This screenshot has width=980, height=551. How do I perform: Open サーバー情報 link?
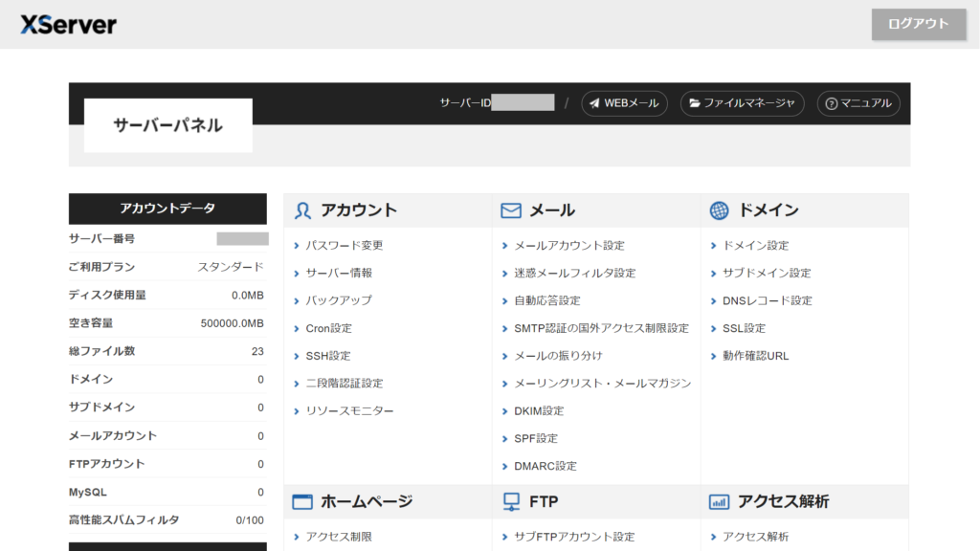point(339,273)
